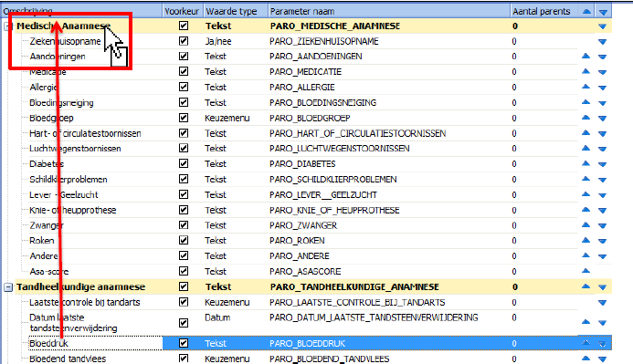This screenshot has height=364, width=633.
Task: Move Laatste controle bij tandarts down
Action: point(602,302)
